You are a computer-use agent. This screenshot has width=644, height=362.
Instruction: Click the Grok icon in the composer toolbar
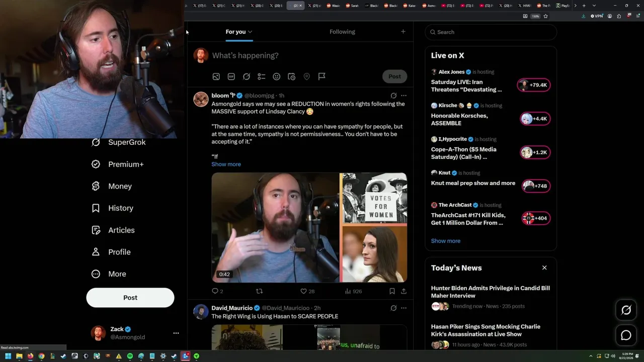tap(246, 76)
